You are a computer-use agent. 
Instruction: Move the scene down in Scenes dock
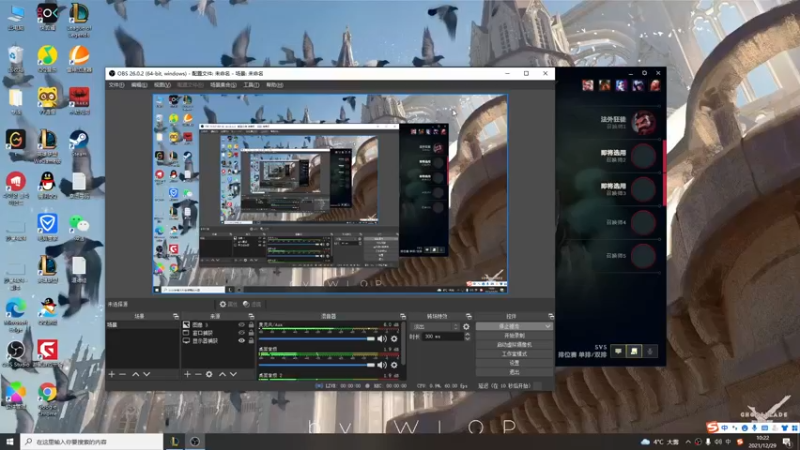coord(146,374)
